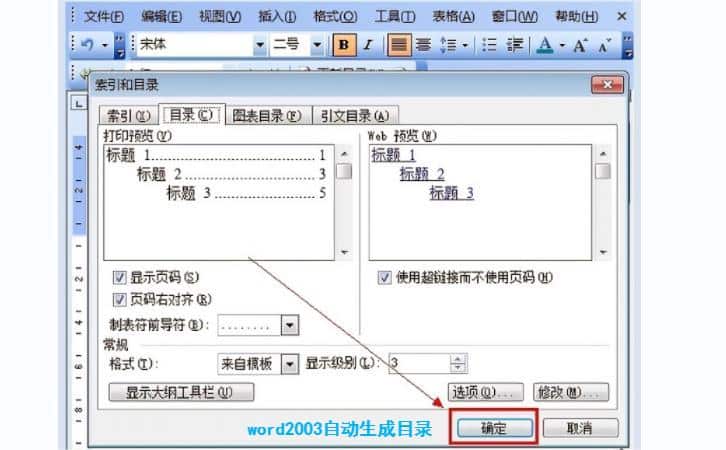The width and height of the screenshot is (726, 450).
Task: Click the print preview scrollbar thumb
Action: [x=344, y=171]
